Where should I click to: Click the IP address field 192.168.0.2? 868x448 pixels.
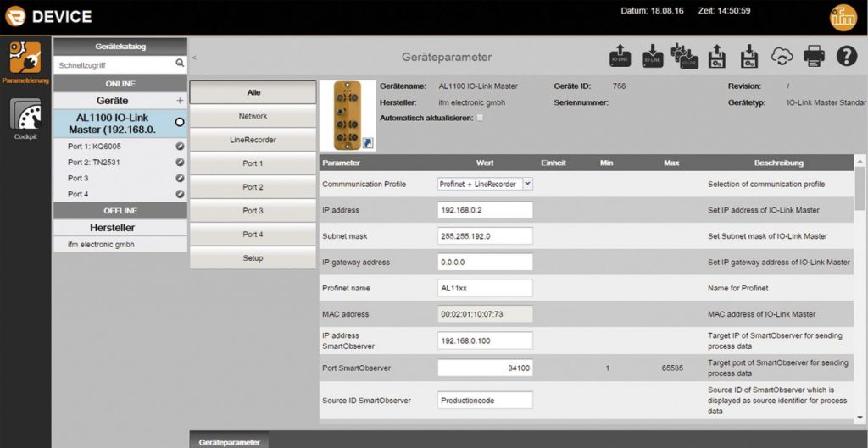click(485, 210)
